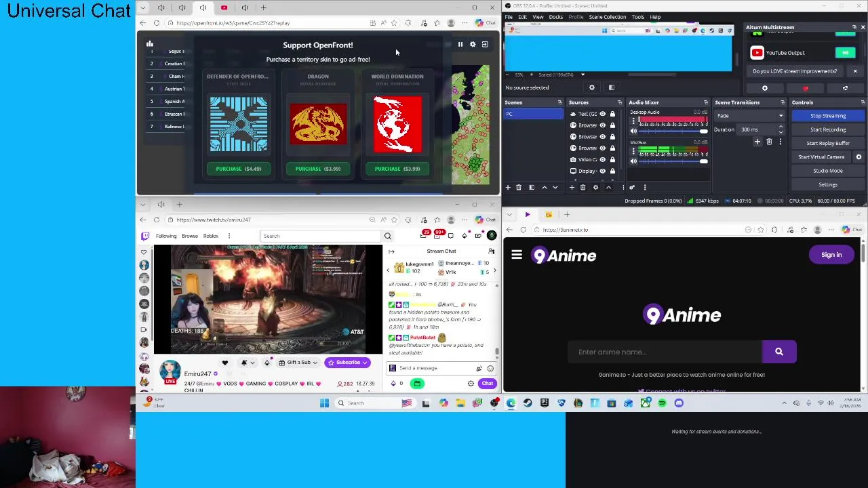Dismiss the stream improvements prompt
This screenshot has height=488, width=868.
[x=855, y=71]
